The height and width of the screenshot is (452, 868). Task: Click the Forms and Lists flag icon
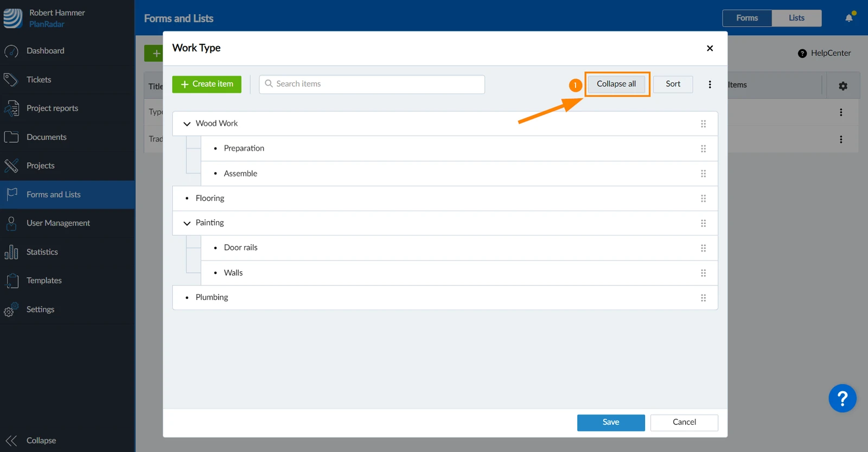(11, 194)
